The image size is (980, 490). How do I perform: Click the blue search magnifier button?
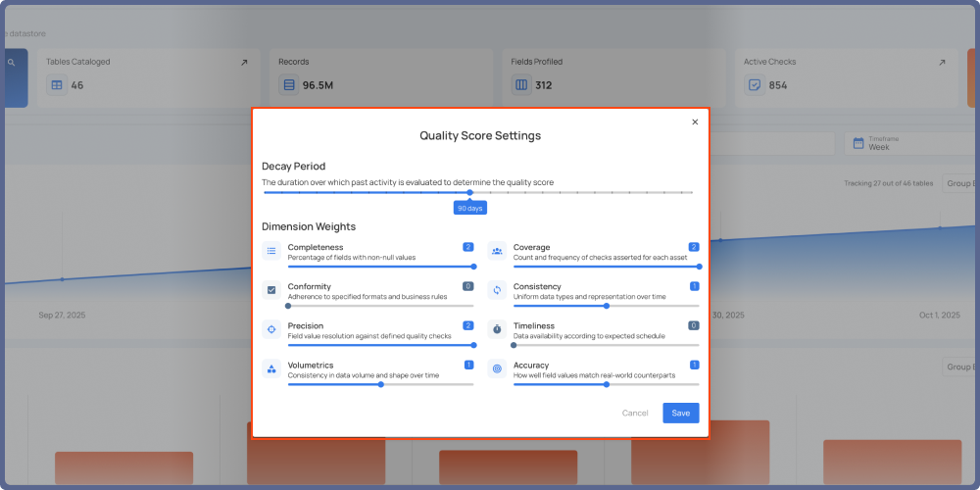[13, 63]
